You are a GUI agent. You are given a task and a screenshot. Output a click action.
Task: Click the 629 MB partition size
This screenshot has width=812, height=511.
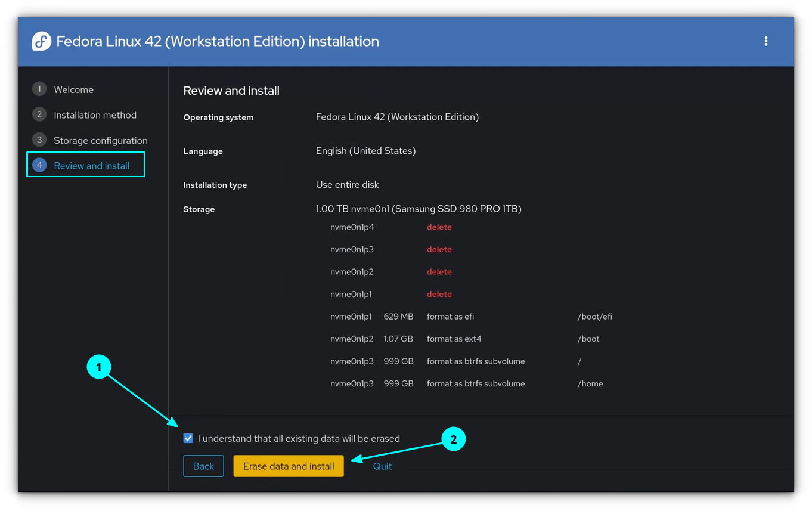[x=398, y=317]
